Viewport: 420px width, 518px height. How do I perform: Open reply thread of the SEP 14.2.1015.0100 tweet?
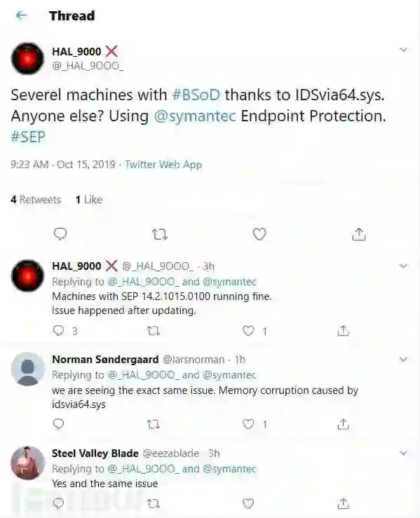click(x=58, y=331)
